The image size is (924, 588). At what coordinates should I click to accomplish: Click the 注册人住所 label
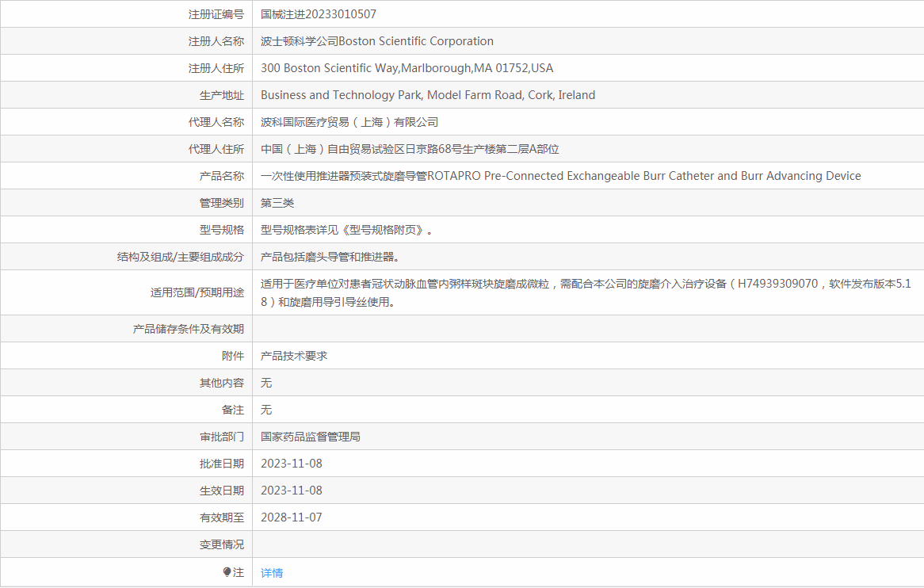coord(216,68)
